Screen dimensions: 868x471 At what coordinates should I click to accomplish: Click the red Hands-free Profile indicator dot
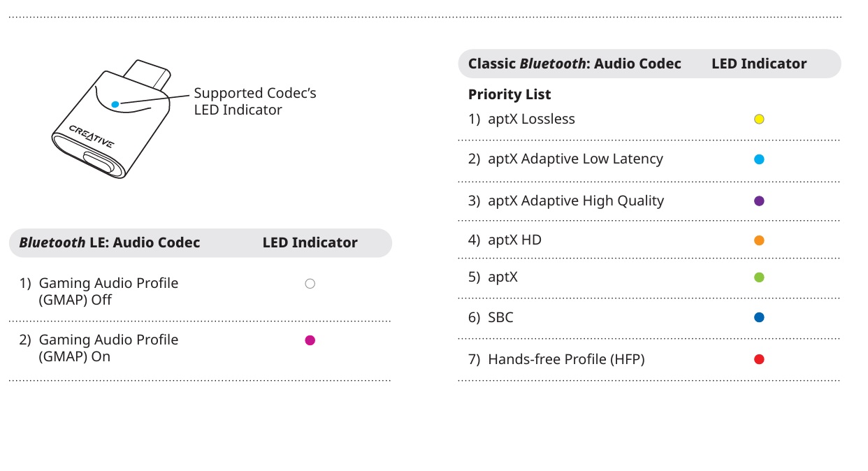(759, 359)
